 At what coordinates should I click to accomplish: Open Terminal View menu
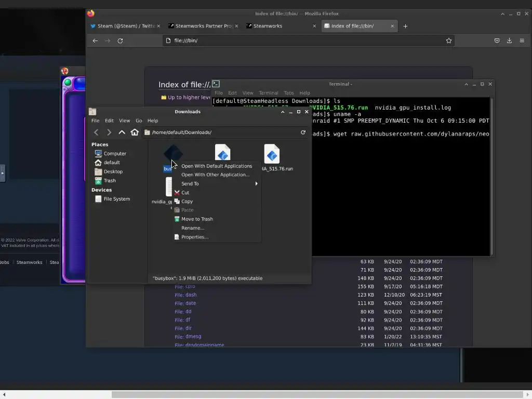(x=248, y=93)
